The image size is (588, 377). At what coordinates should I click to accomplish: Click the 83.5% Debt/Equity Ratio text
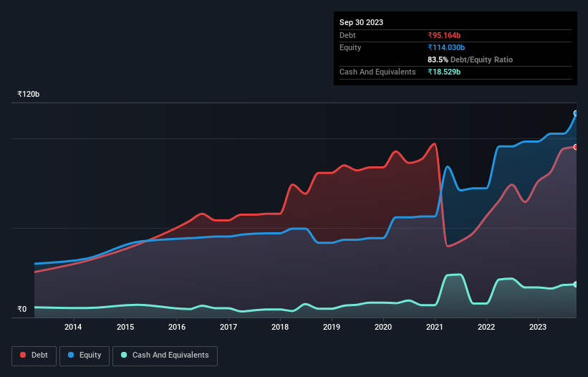(471, 59)
